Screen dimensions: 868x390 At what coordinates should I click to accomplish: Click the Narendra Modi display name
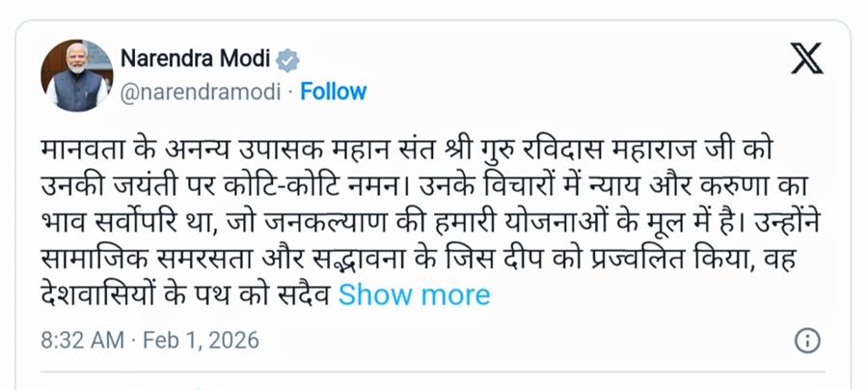(196, 60)
